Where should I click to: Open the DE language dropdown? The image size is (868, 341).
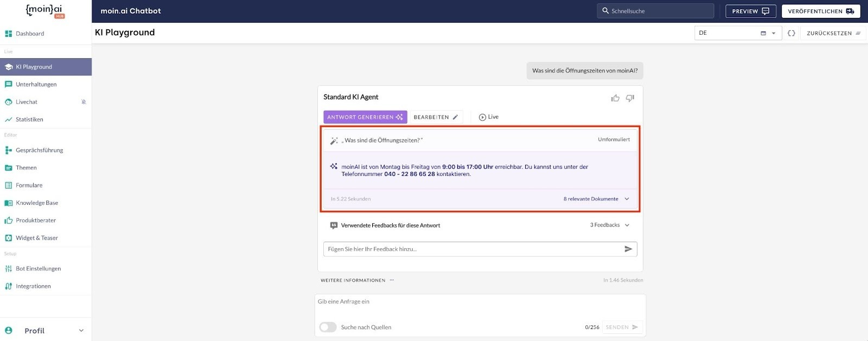click(x=738, y=33)
